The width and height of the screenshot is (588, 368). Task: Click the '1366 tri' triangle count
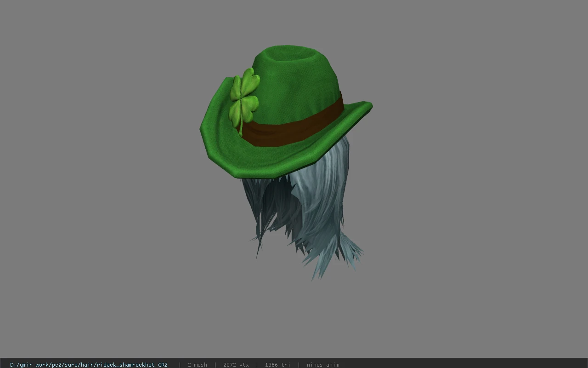277,365
